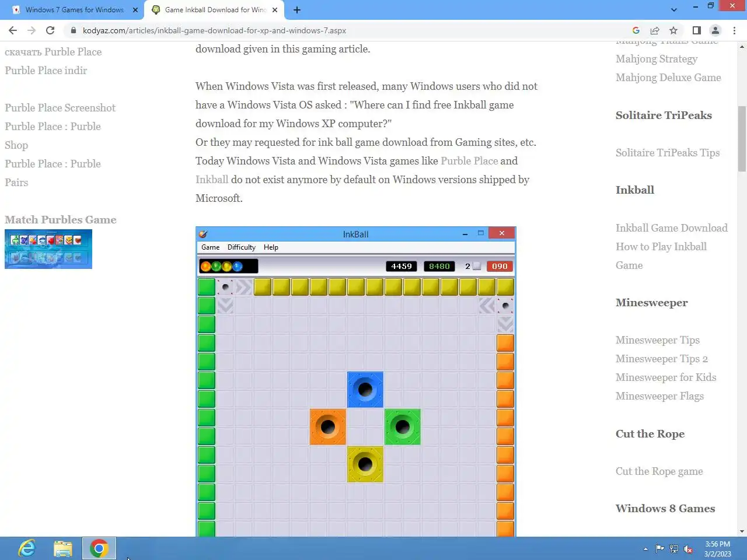Open Mahjong Deluxe Game link
The image size is (747, 560).
tap(668, 78)
